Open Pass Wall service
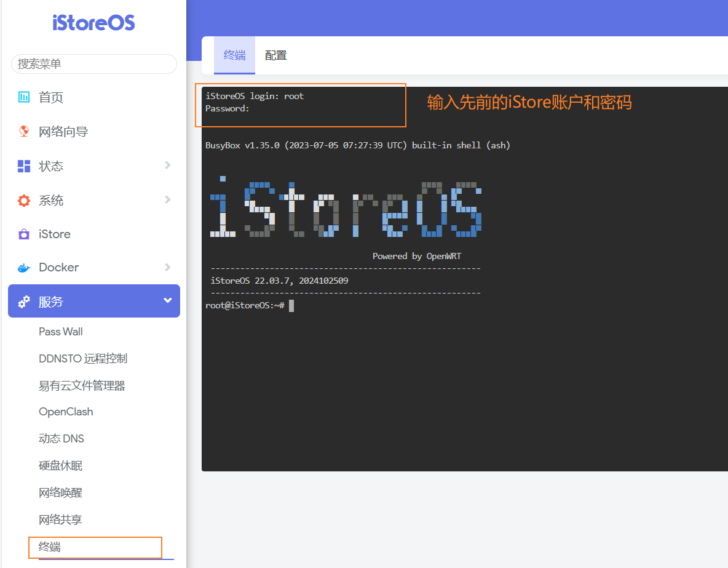This screenshot has height=568, width=728. 61,332
